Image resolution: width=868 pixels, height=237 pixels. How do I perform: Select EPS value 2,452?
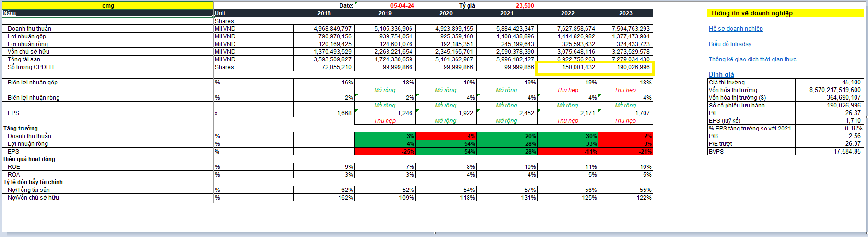[x=507, y=113]
